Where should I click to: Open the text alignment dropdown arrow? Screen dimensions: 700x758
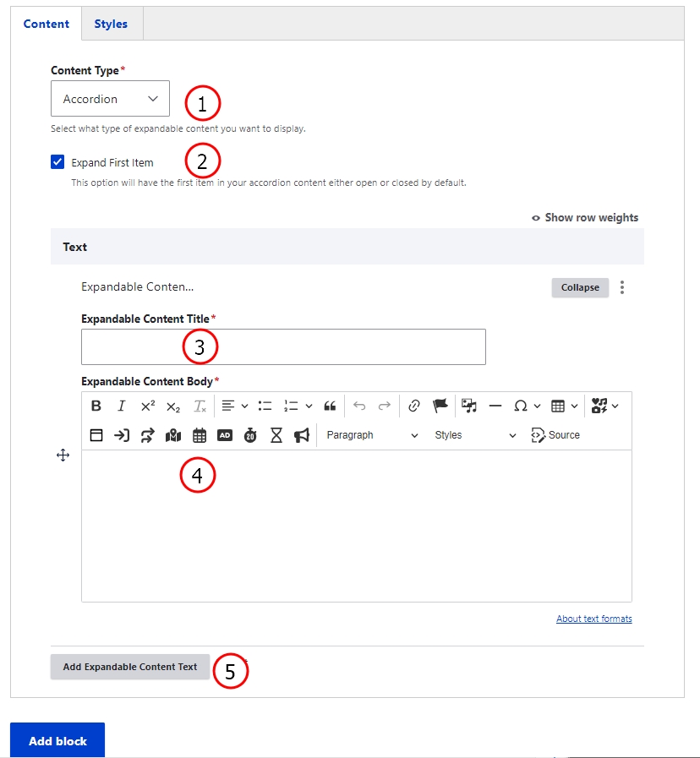coord(245,406)
